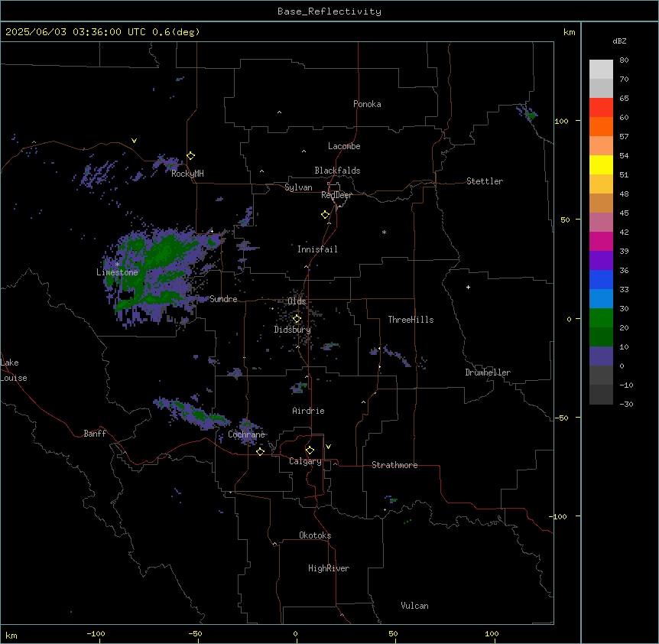659x644 pixels.
Task: Click the yellow station marker below Cochrane
Action: [x=260, y=451]
